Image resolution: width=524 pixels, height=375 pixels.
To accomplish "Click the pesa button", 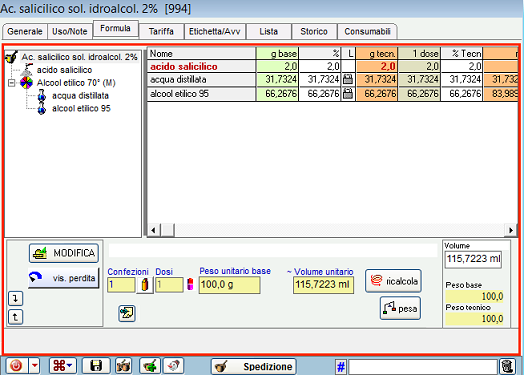I will click(400, 308).
